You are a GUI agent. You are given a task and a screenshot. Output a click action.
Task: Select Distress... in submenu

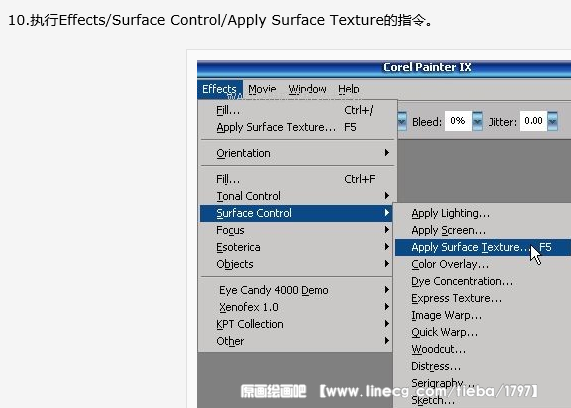coord(483,366)
